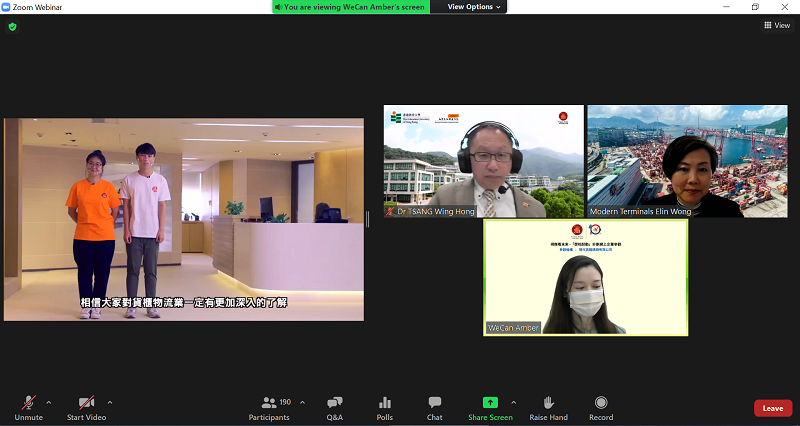The height and width of the screenshot is (426, 800).
Task: Select Dr. TSANG Wing Hong's video tile
Action: click(483, 161)
